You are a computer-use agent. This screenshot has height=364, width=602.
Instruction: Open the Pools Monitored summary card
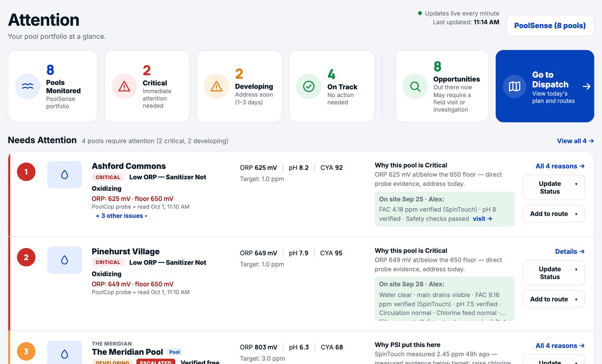(53, 86)
